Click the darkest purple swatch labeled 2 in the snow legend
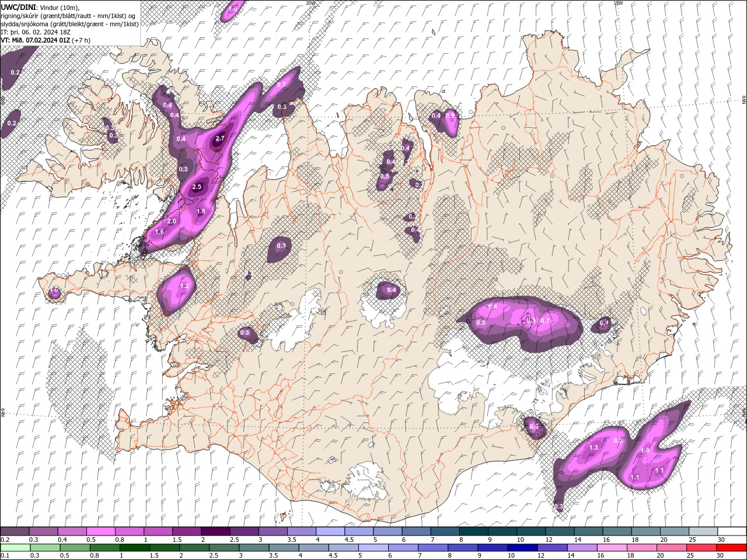 click(x=215, y=530)
